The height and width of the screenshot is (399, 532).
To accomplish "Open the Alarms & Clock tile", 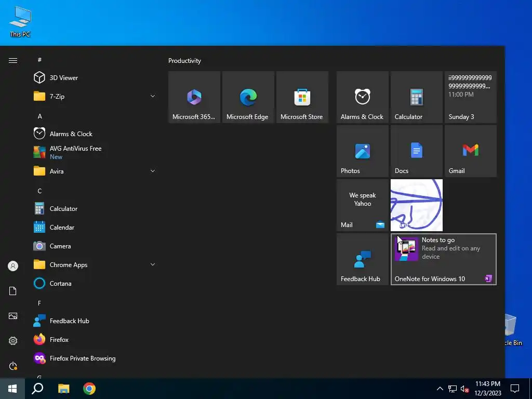I will (x=362, y=97).
